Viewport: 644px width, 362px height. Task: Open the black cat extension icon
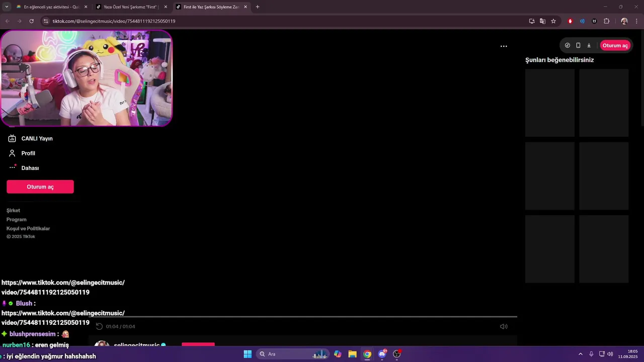(x=594, y=21)
